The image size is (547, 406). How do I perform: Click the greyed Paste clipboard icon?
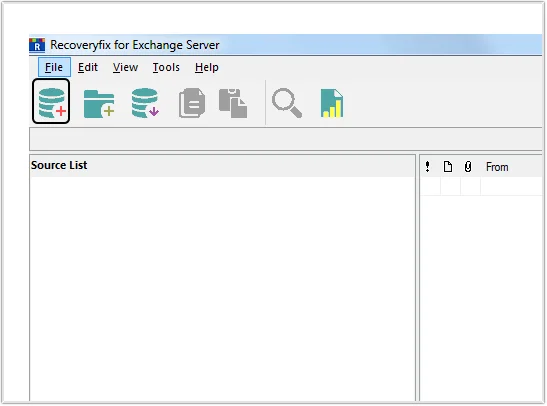tap(233, 103)
